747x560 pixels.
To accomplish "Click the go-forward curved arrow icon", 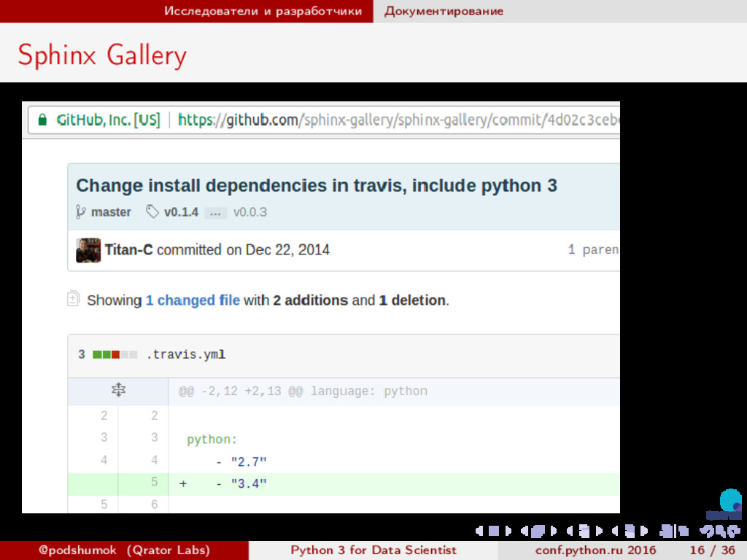I will point(734,531).
